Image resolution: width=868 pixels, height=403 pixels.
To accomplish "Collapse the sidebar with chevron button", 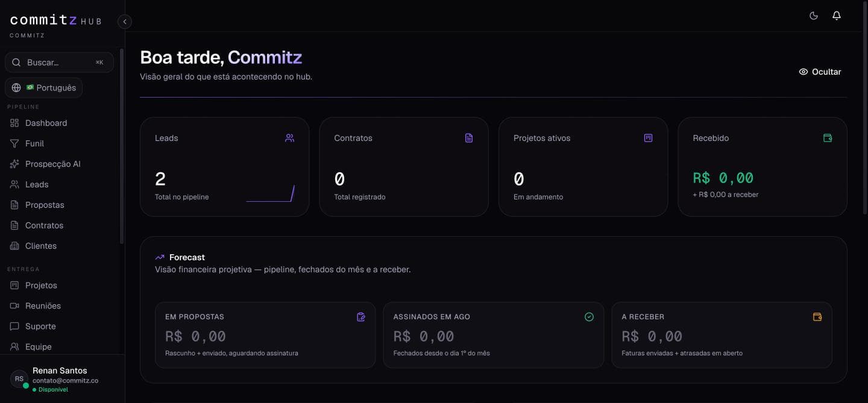I will [x=125, y=22].
